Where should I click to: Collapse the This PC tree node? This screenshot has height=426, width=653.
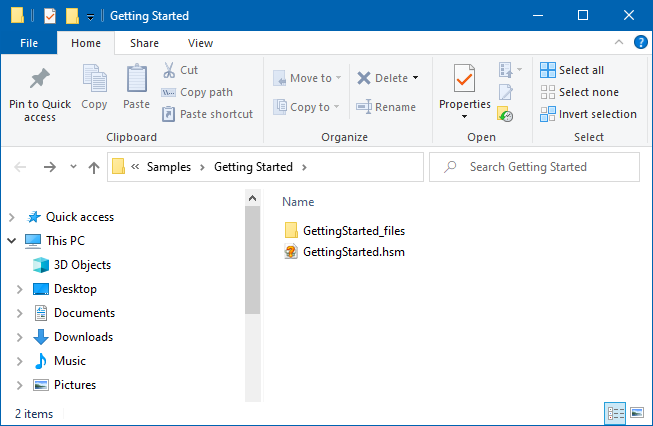point(11,241)
